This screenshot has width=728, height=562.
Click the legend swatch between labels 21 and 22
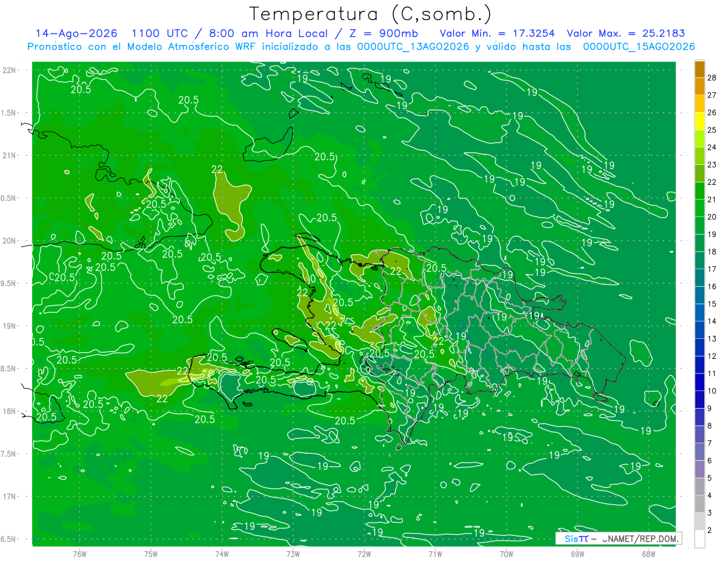click(x=699, y=191)
